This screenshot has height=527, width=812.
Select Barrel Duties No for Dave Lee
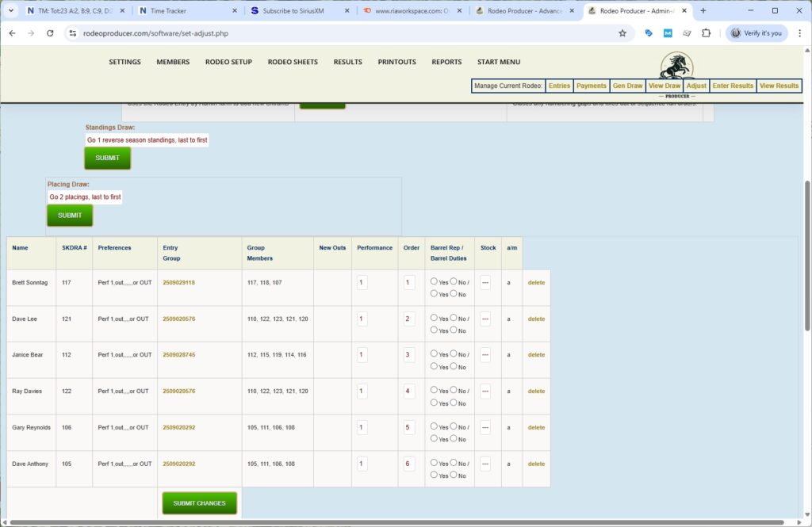454,330
